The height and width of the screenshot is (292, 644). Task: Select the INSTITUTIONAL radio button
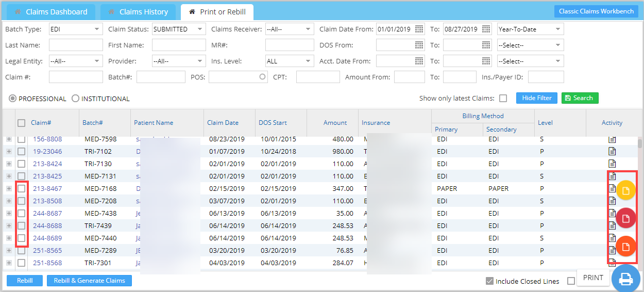[x=76, y=99]
